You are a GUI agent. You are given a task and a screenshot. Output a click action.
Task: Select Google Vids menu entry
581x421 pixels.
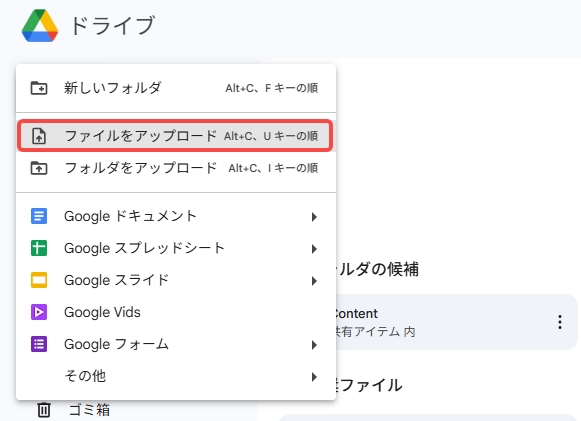coord(176,312)
